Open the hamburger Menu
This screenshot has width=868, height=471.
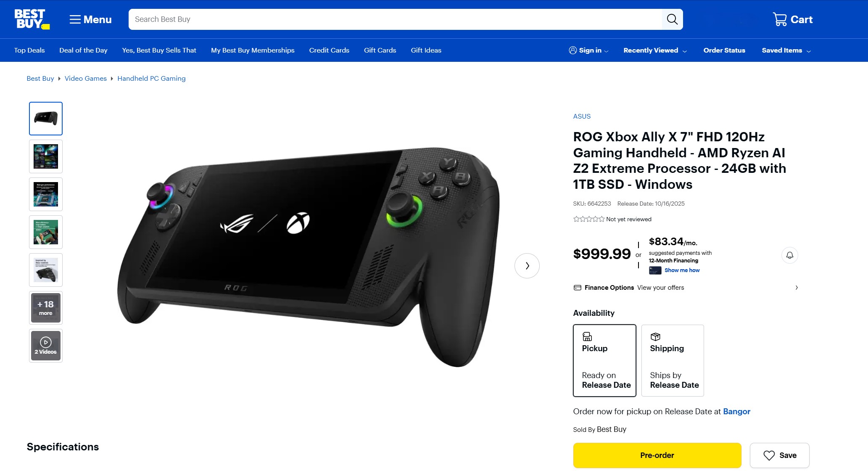tap(90, 19)
